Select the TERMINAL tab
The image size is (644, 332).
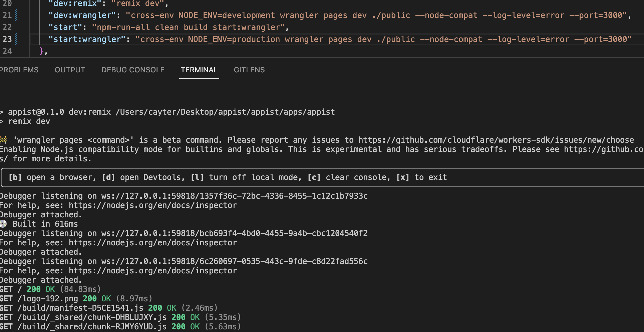(199, 70)
